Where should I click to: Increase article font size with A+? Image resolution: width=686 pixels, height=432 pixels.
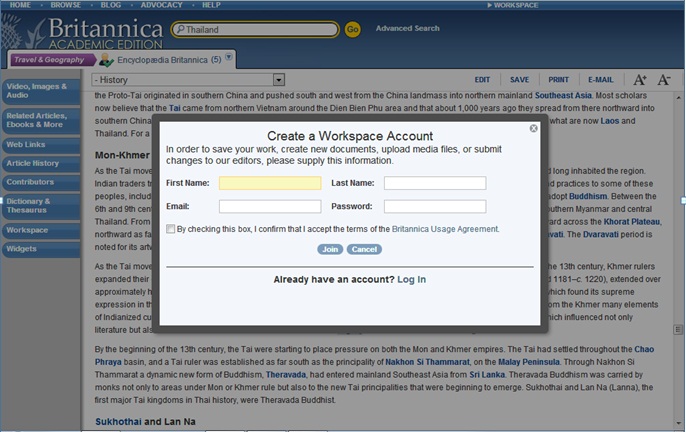(x=640, y=80)
